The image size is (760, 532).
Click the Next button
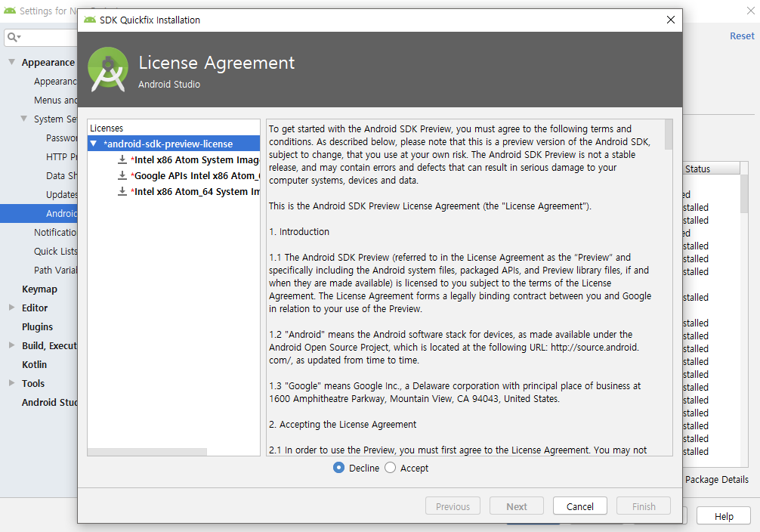(516, 506)
